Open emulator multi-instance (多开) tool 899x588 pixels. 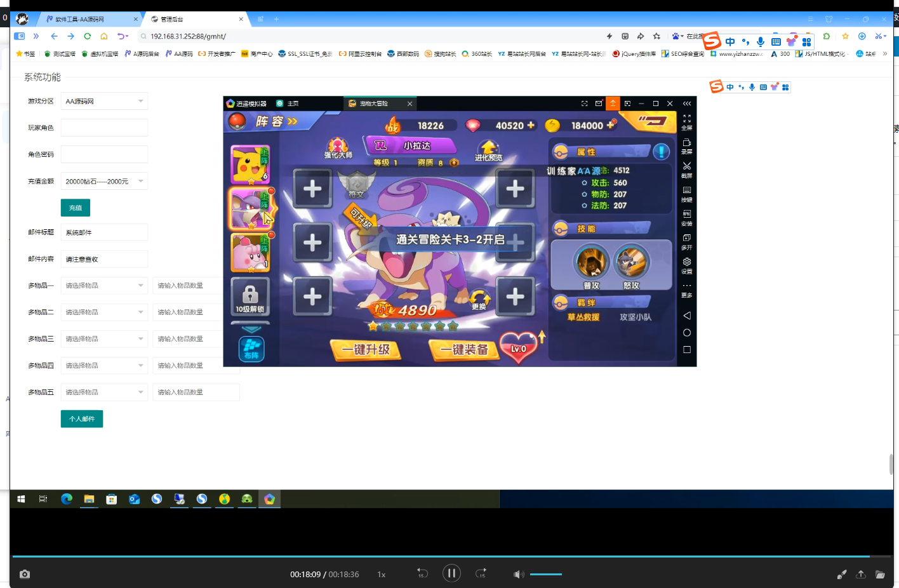(687, 241)
